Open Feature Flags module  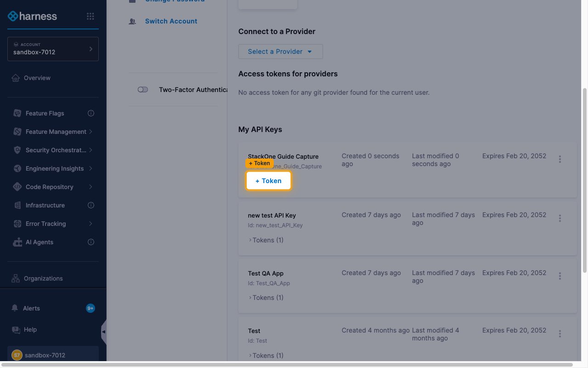(x=45, y=113)
